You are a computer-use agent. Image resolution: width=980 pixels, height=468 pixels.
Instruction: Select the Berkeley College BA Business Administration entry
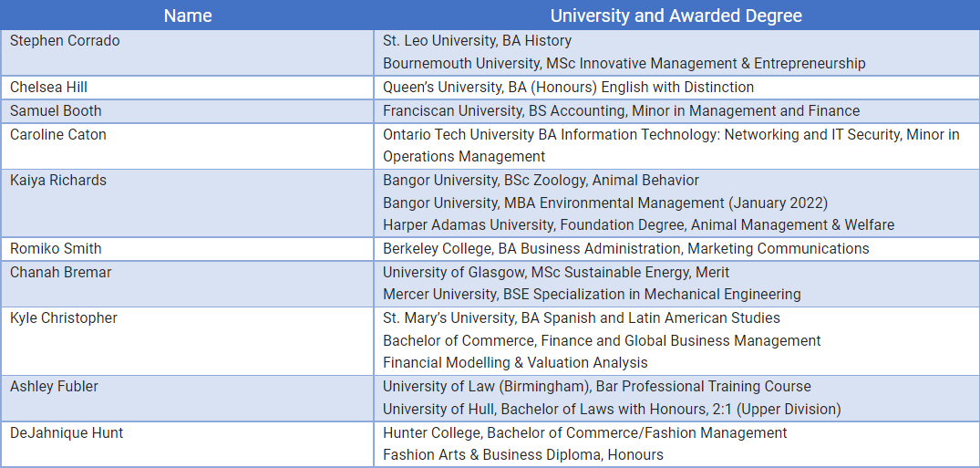click(625, 249)
